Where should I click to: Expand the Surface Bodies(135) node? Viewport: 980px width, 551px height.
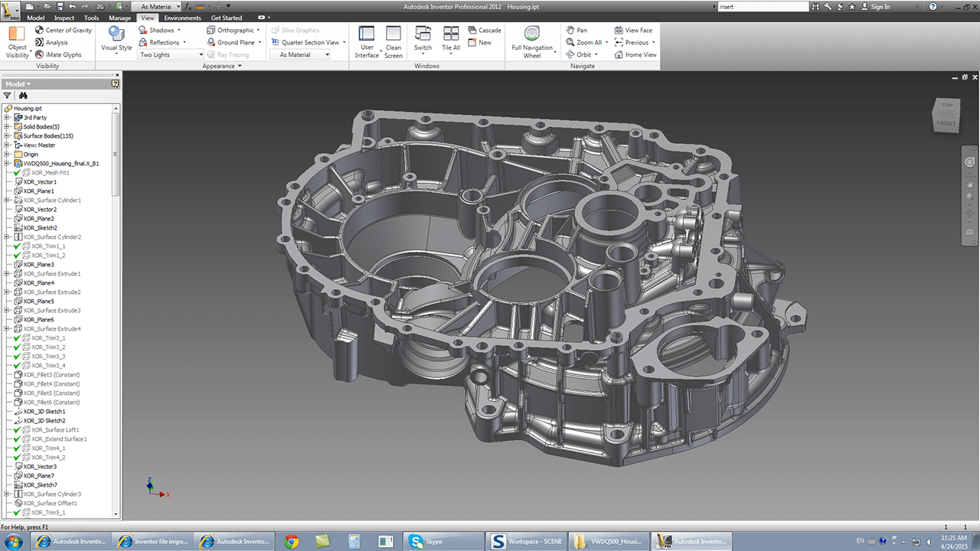point(7,136)
